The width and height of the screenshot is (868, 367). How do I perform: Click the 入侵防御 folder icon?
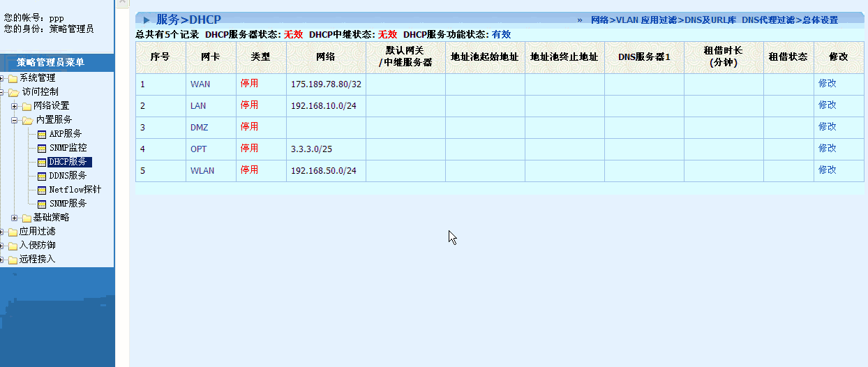pyautogui.click(x=13, y=246)
